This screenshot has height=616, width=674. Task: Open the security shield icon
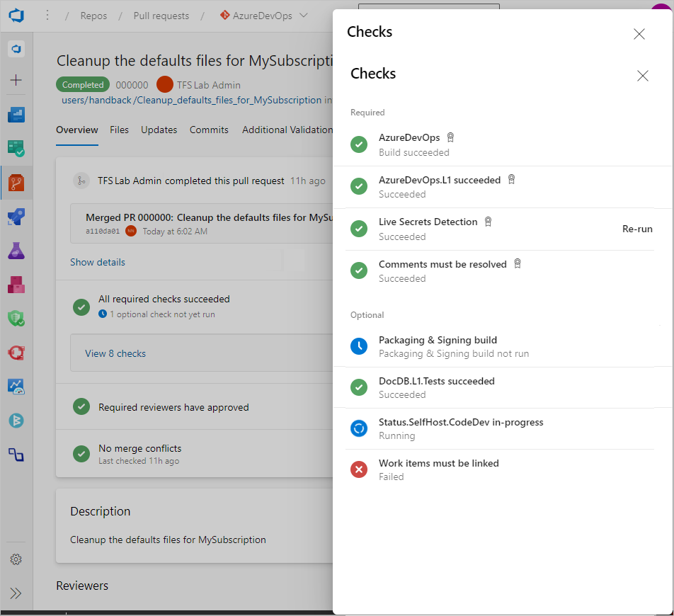tap(16, 318)
